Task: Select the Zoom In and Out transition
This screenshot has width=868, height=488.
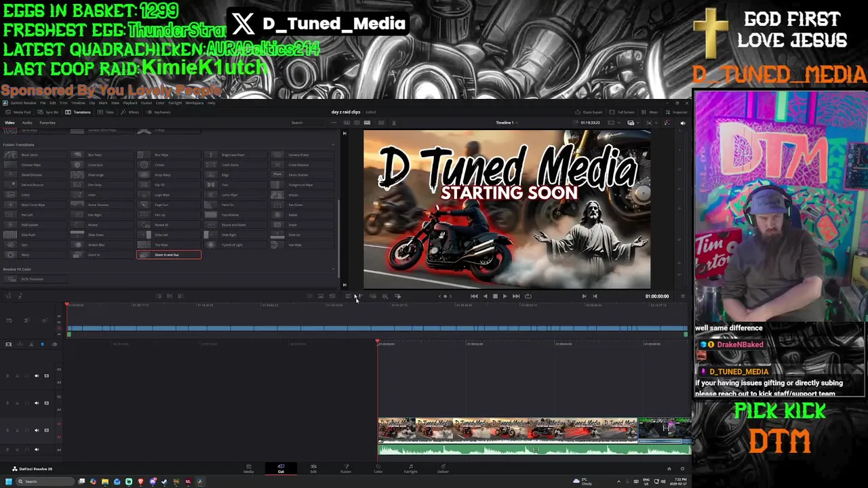Action: 169,255
